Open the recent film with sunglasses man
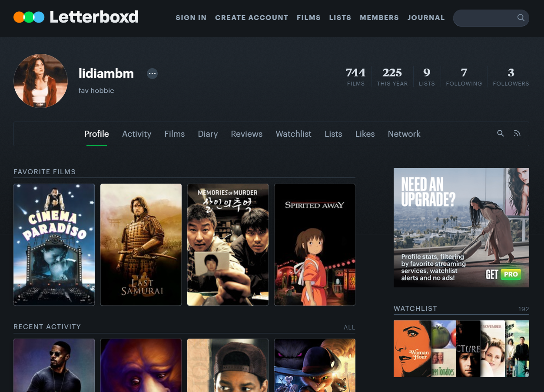This screenshot has width=544, height=392. 54,365
